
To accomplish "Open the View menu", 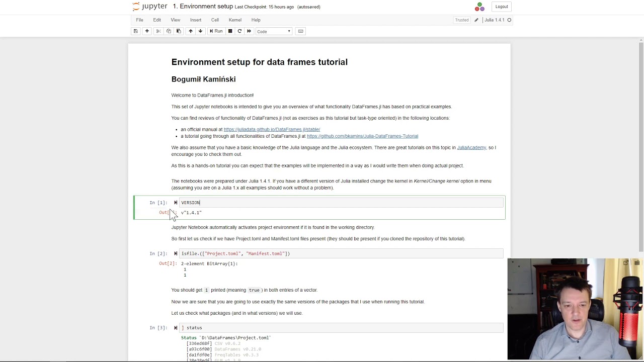I will point(175,20).
